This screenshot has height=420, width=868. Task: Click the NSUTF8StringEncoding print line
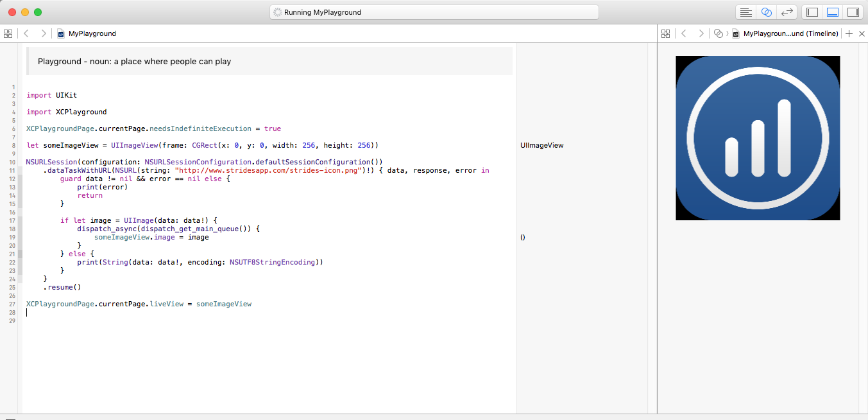[200, 262]
